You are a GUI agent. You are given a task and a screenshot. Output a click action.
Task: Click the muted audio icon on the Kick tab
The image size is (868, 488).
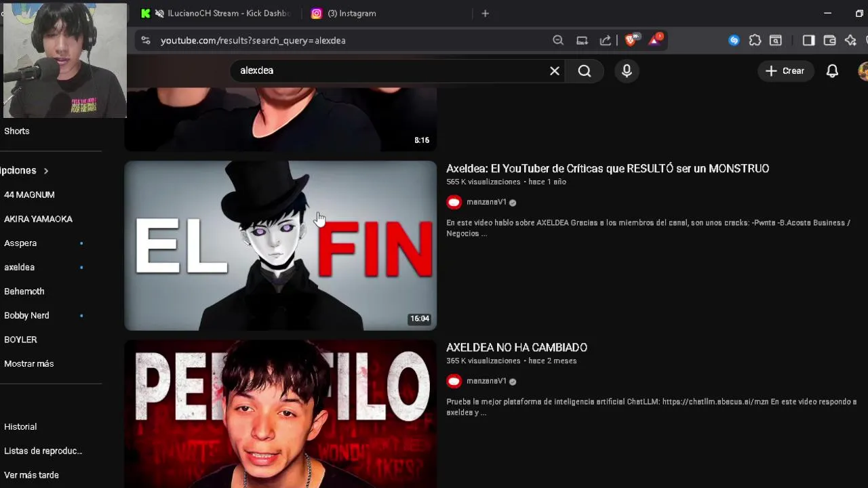pos(159,13)
